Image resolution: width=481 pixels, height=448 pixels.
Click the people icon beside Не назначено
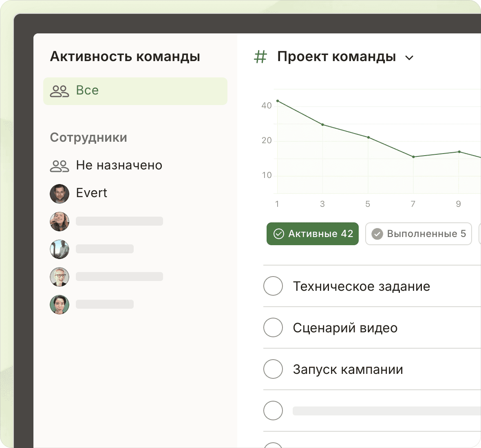[60, 166]
